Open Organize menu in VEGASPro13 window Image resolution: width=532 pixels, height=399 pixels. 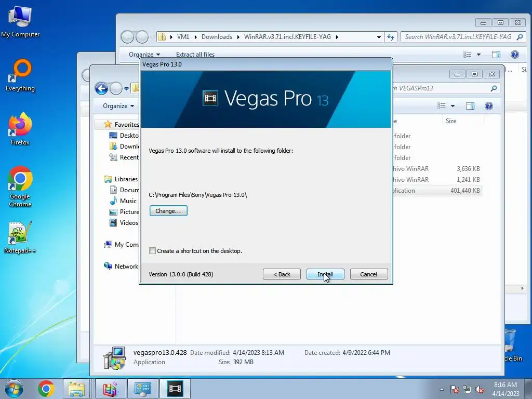[x=118, y=106]
